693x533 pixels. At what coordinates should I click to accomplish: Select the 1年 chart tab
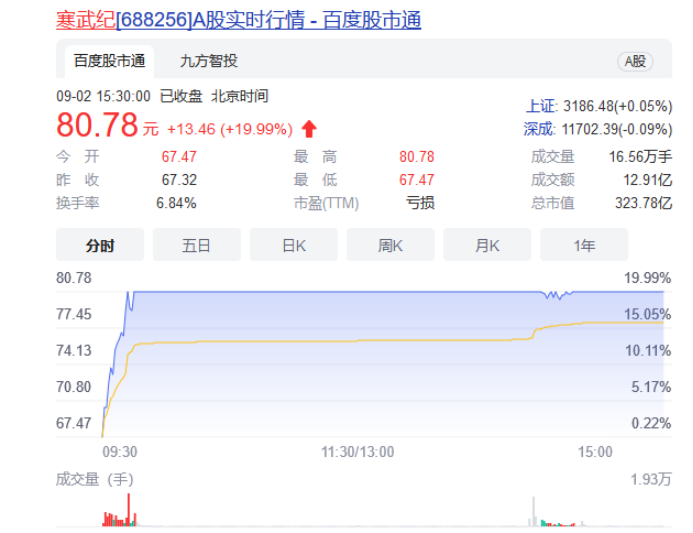coord(584,245)
